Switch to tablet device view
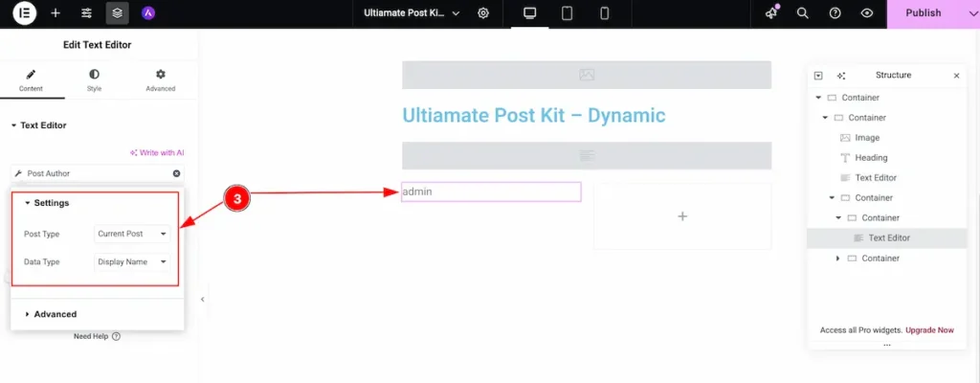980x383 pixels. (x=567, y=13)
